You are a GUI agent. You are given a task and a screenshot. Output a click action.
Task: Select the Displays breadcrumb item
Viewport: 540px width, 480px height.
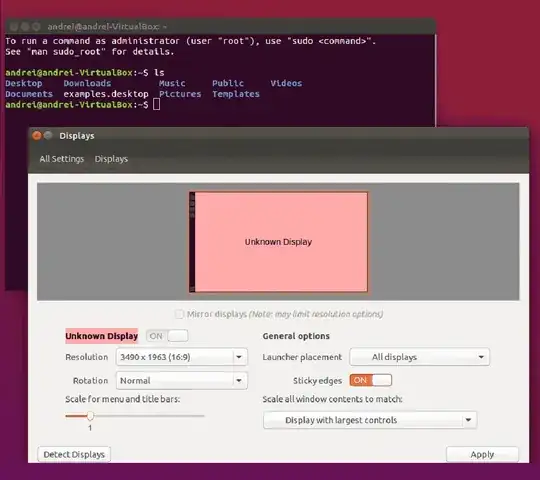(111, 159)
